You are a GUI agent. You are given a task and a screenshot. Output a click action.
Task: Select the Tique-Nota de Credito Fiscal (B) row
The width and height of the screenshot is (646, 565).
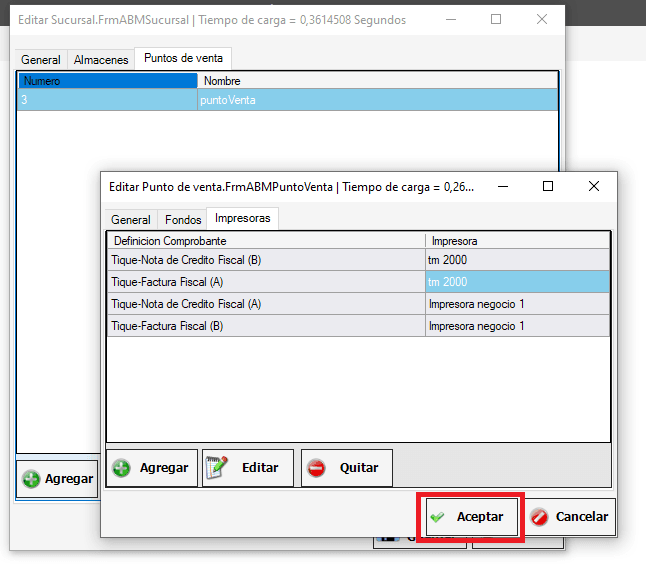coord(265,260)
